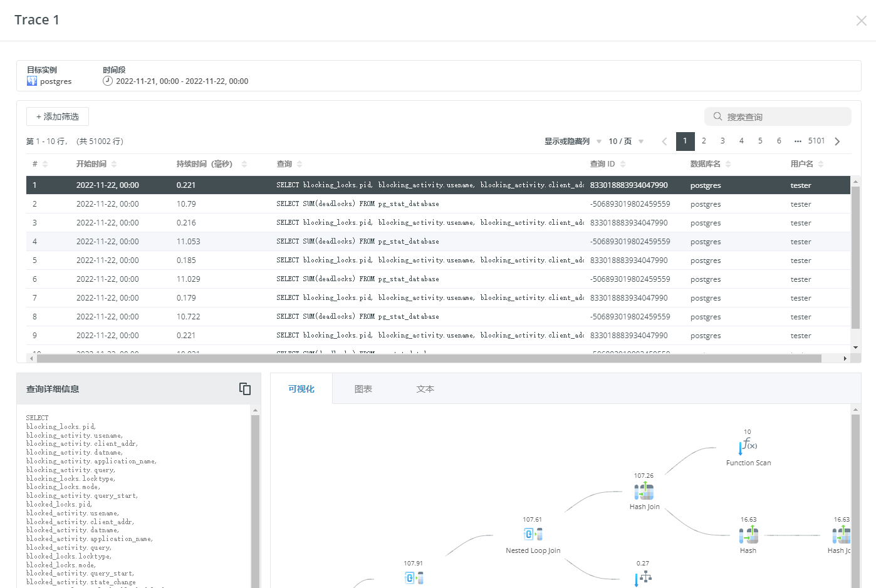Select the Hash node in the query plan

tap(748, 534)
